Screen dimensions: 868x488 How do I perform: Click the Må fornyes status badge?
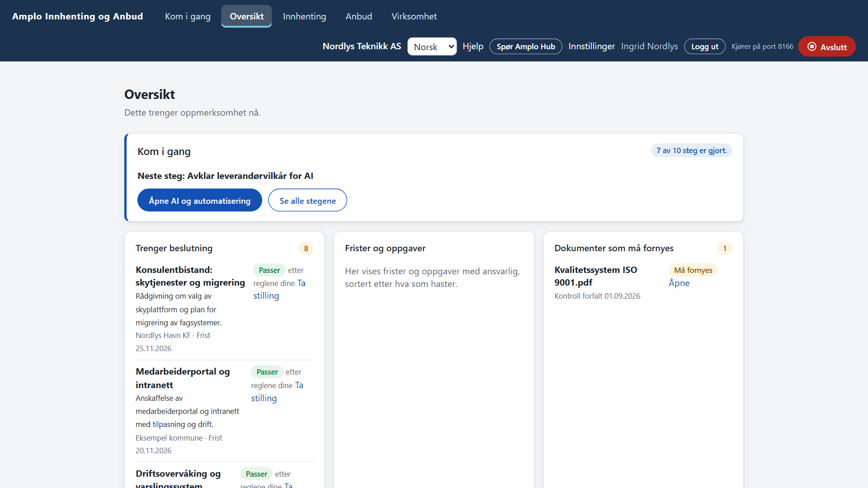click(693, 270)
